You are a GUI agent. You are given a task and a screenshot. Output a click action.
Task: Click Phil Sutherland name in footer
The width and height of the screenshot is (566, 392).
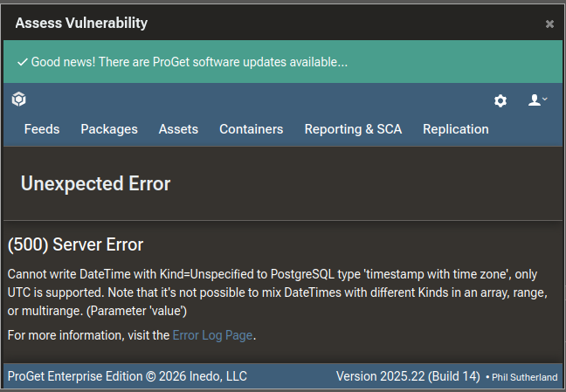point(524,377)
